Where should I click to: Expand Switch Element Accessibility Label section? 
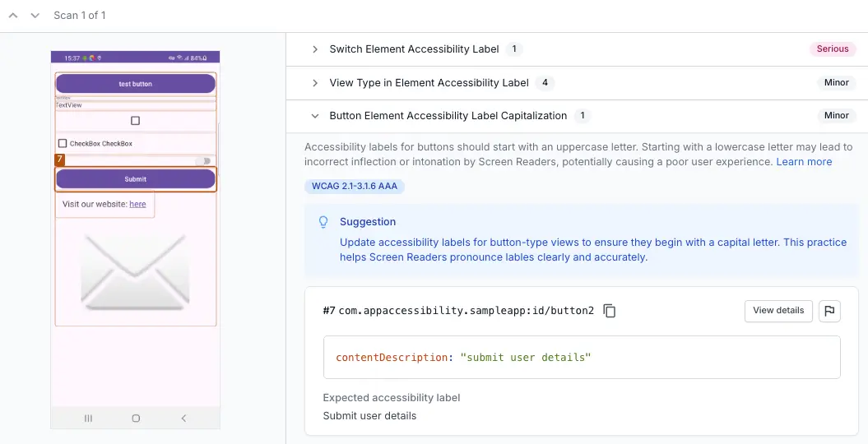pos(315,49)
